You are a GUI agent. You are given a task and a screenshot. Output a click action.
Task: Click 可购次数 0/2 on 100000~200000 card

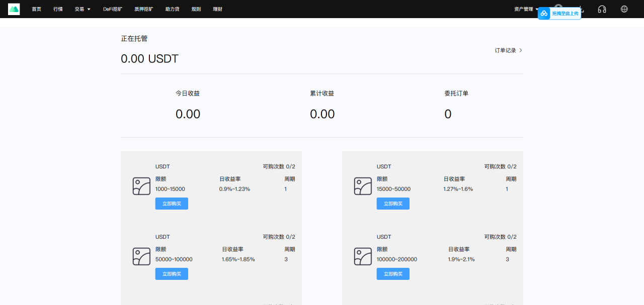coord(500,237)
